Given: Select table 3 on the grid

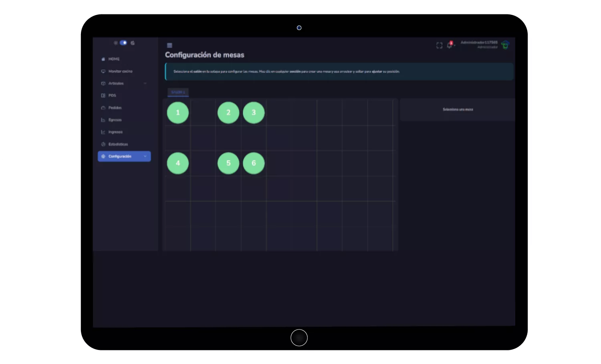Looking at the screenshot, I should 254,113.
